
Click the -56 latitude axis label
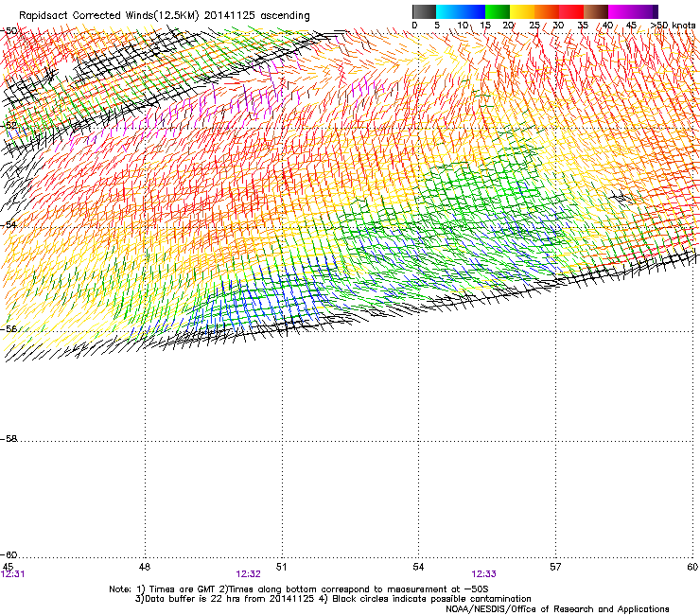[9, 328]
